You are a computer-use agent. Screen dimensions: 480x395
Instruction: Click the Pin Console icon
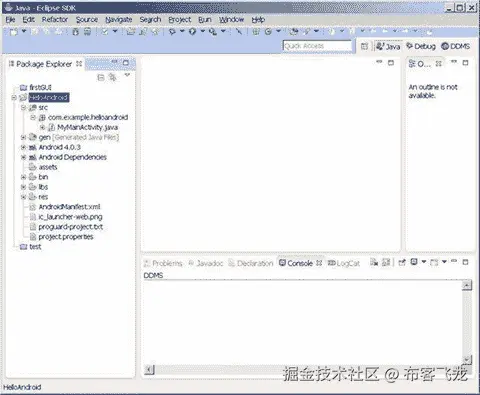[402, 262]
